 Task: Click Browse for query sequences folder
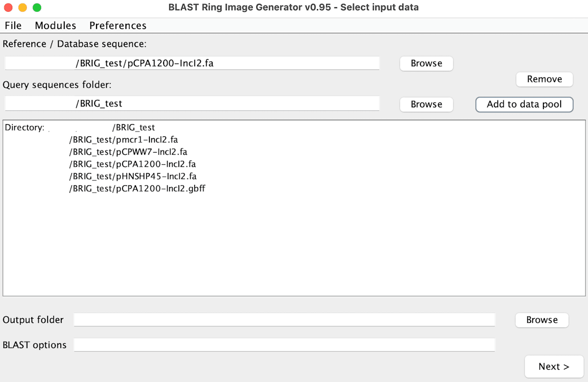(x=426, y=104)
